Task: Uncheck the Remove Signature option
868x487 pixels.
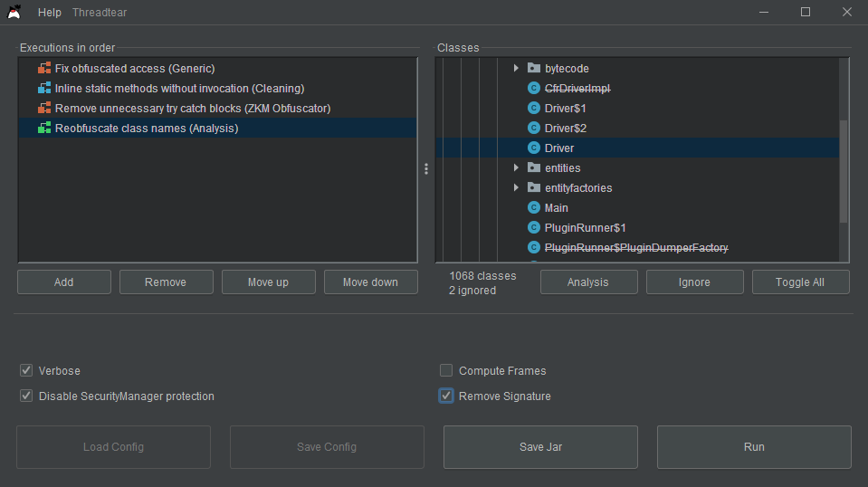Action: [446, 396]
